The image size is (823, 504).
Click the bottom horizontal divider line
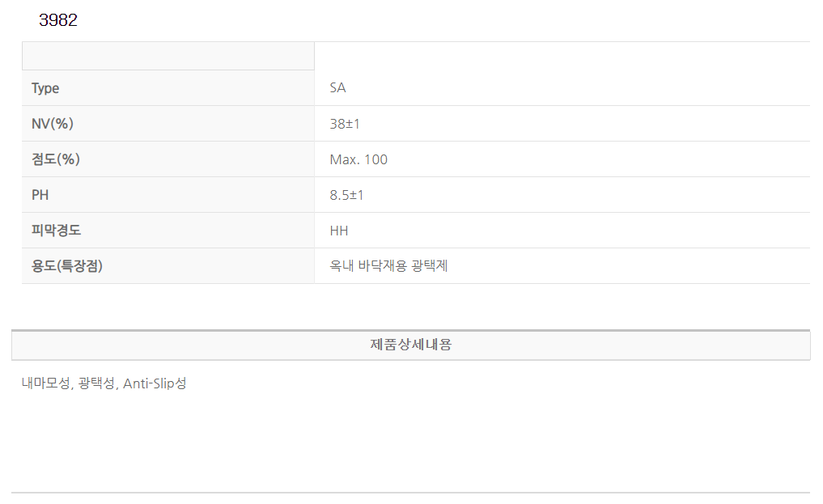point(411,492)
